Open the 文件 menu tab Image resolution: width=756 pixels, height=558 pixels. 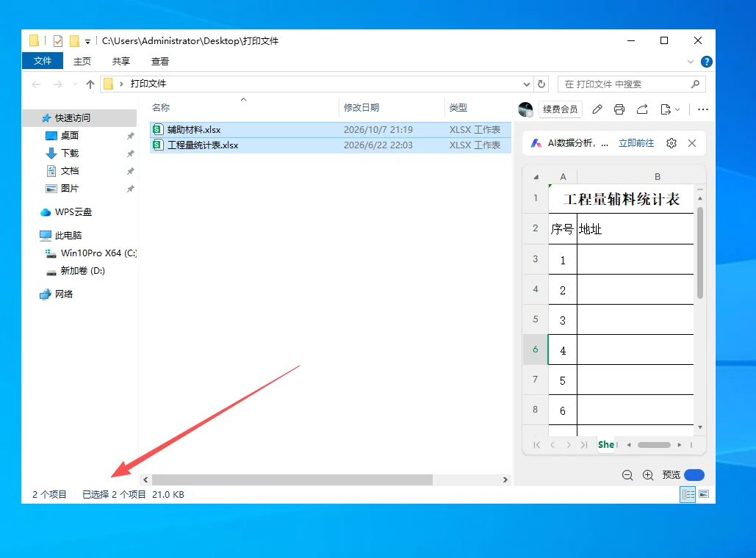pyautogui.click(x=43, y=61)
